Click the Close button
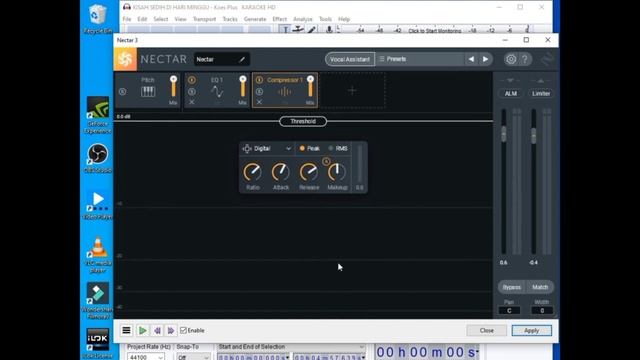 pyautogui.click(x=487, y=330)
